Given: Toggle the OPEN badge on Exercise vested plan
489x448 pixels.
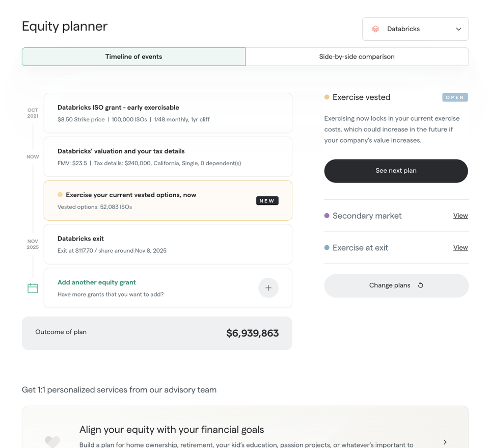Looking at the screenshot, I should (x=455, y=97).
